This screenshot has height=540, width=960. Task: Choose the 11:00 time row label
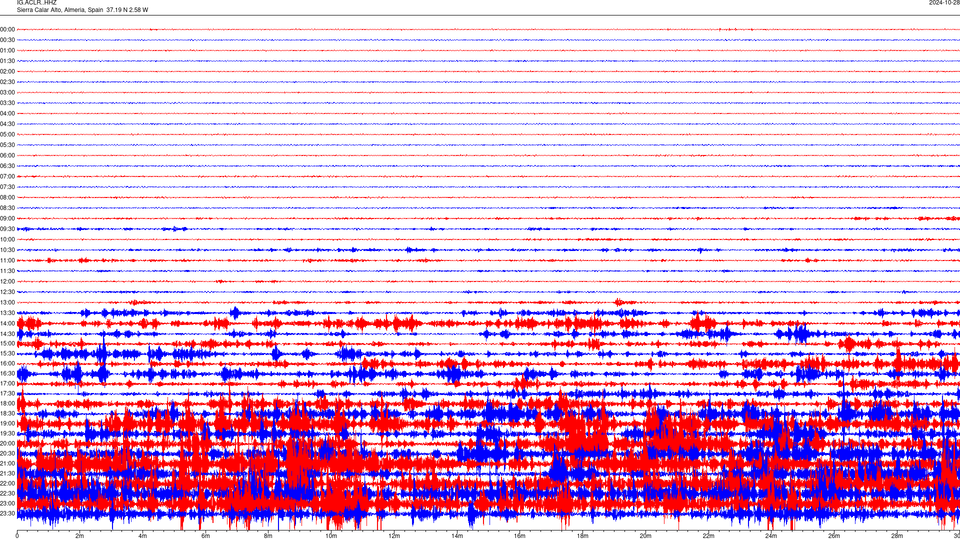(7, 260)
